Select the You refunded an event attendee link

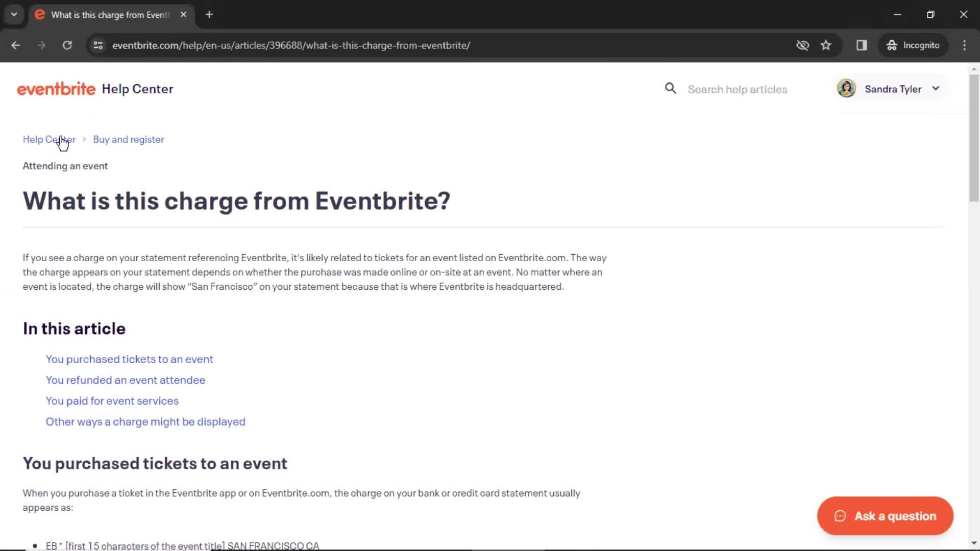pyautogui.click(x=125, y=380)
